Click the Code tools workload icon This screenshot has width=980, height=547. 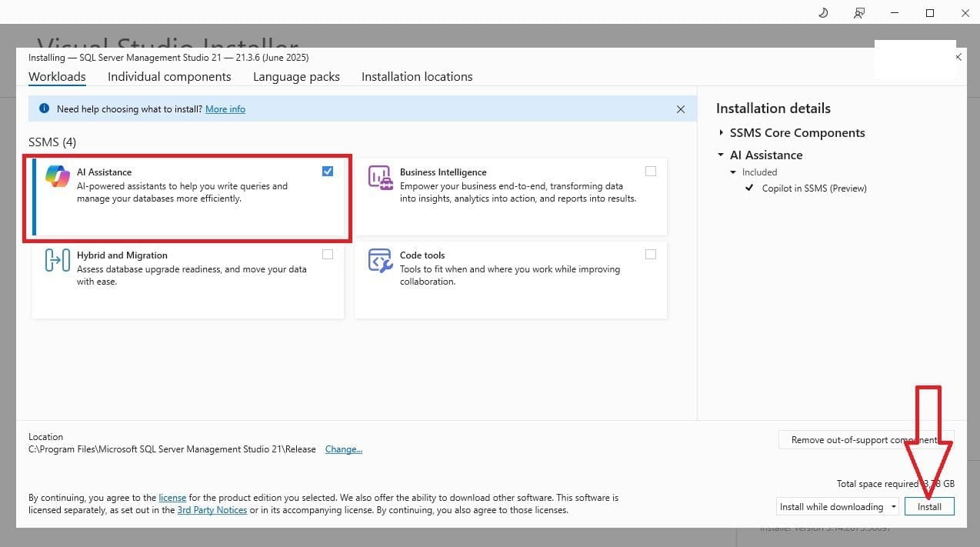[x=381, y=261]
